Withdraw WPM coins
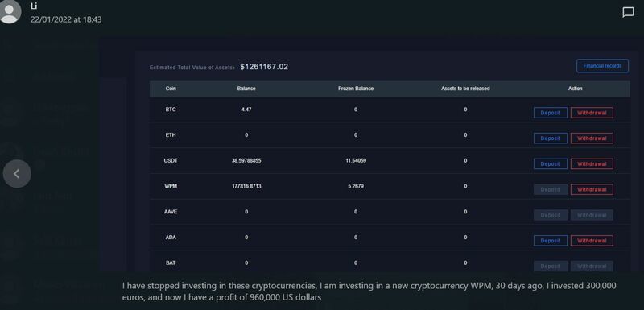This screenshot has width=644, height=310. (x=592, y=189)
